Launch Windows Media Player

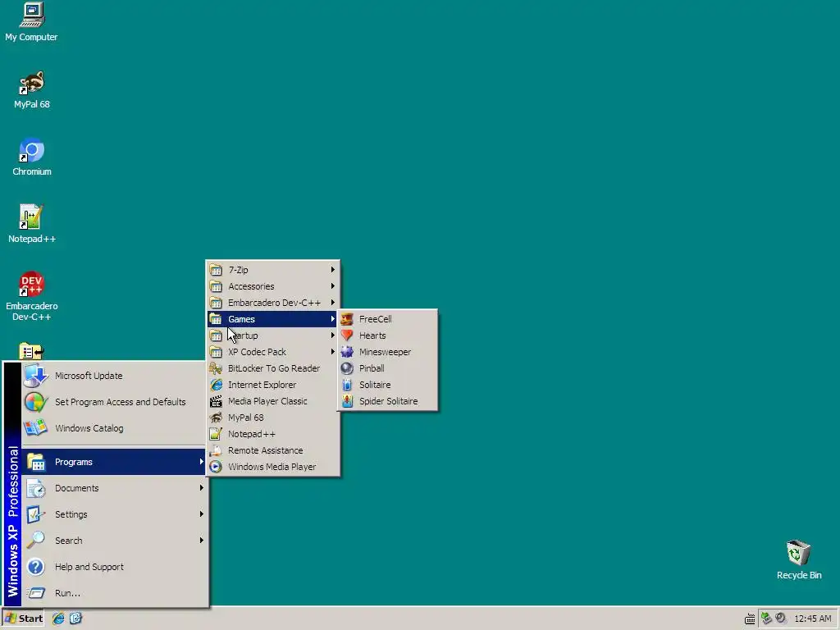(272, 467)
